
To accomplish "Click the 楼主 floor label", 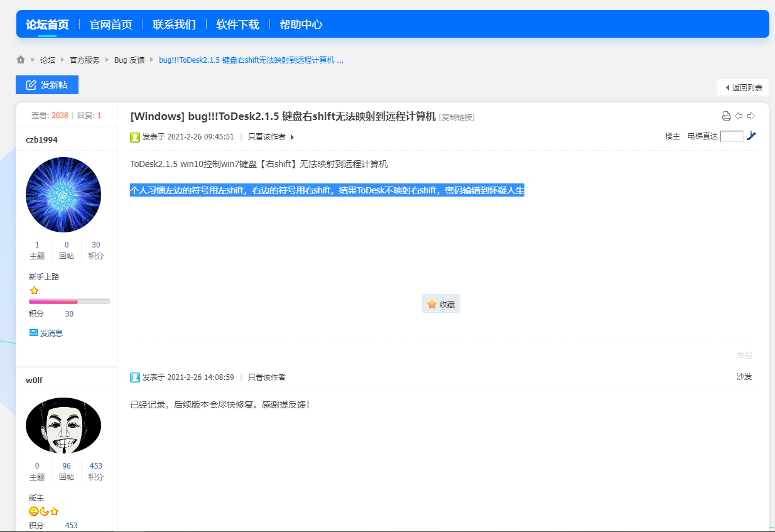I will click(673, 136).
